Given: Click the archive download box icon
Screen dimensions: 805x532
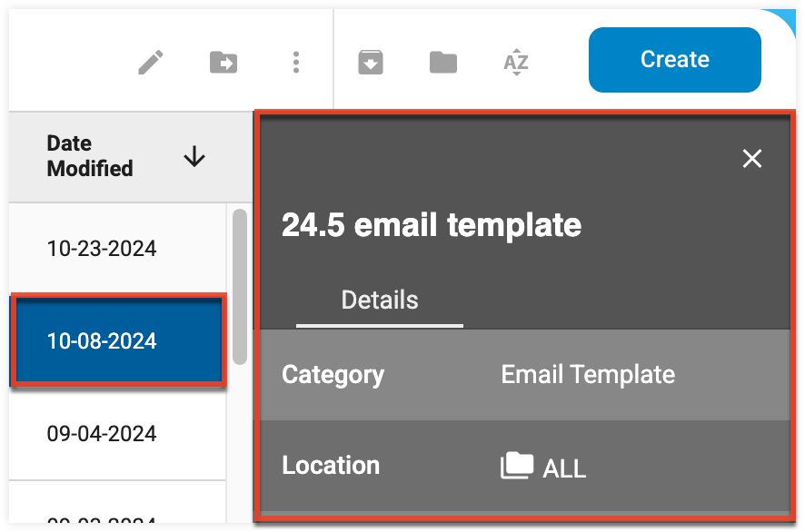Looking at the screenshot, I should 370,62.
